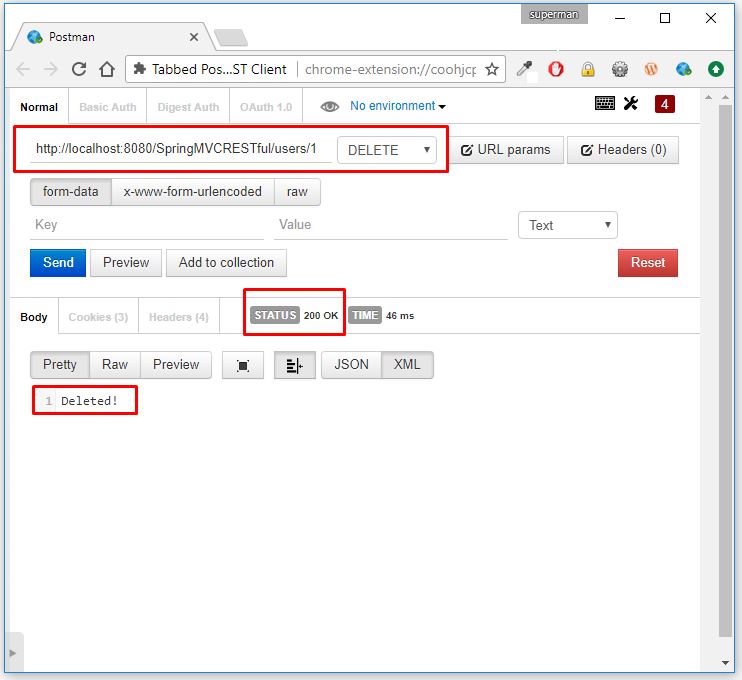
Task: Open the puzzle-piece extension info icon
Action: coord(139,69)
